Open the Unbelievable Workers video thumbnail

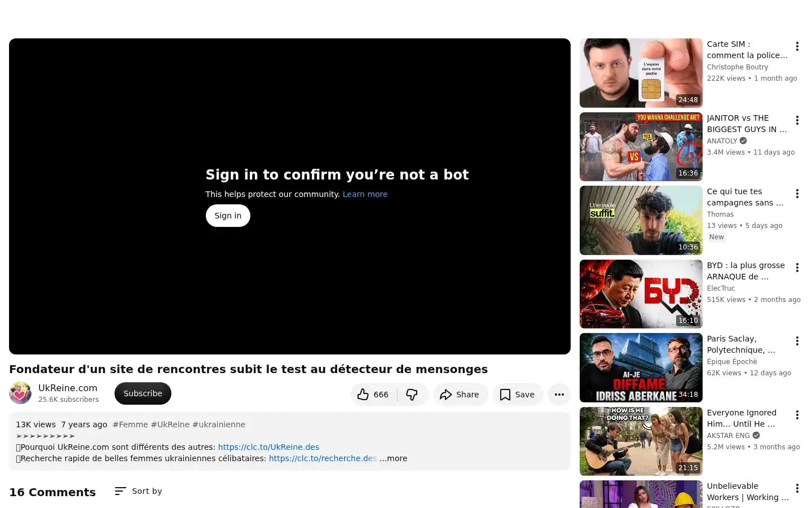click(641, 494)
